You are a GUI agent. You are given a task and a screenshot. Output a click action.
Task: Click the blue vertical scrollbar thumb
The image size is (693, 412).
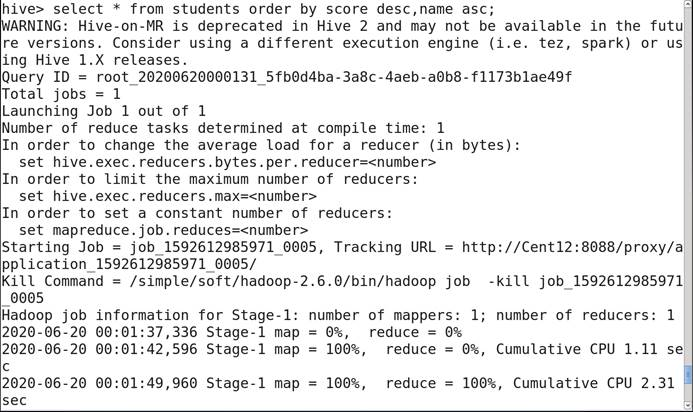[x=687, y=374]
